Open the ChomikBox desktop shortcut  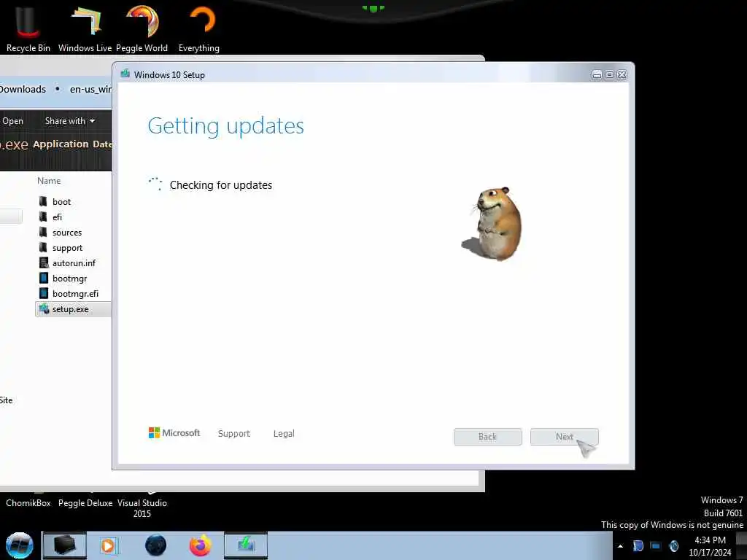pos(28,503)
